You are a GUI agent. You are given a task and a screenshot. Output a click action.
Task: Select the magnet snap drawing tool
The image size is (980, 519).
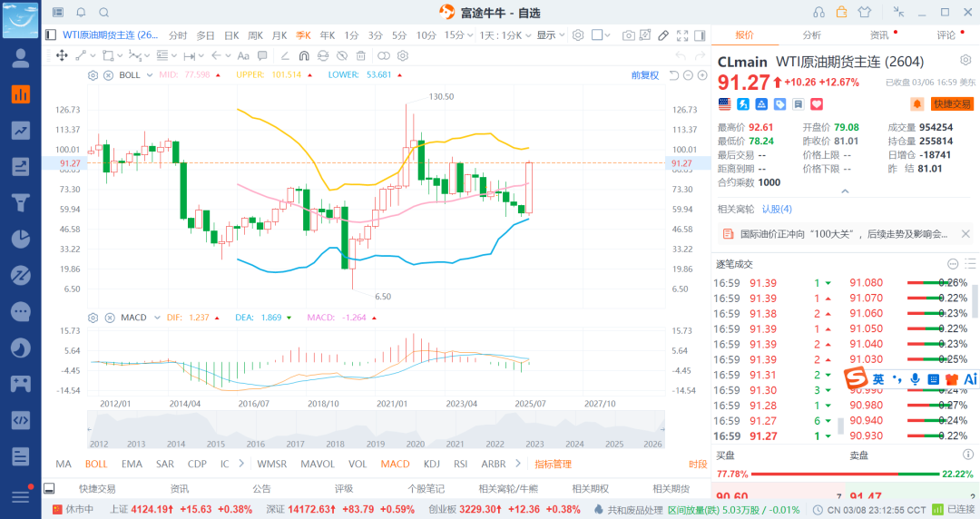[x=303, y=55]
